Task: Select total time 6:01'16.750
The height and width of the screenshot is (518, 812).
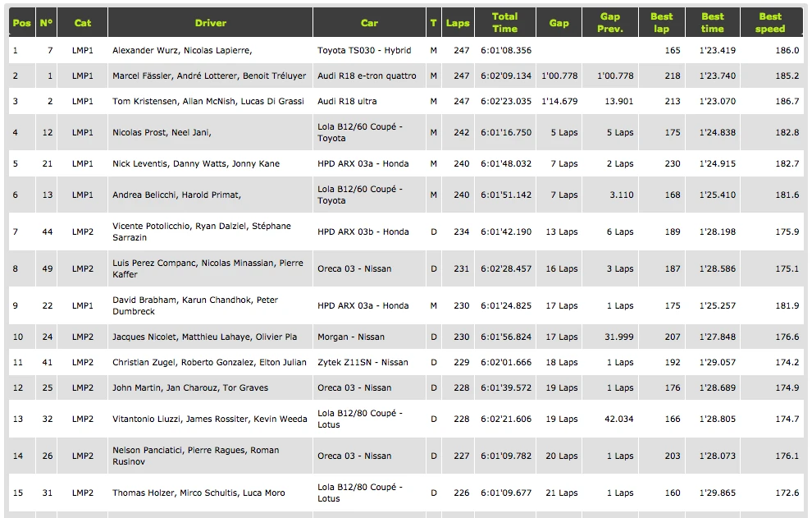Action: point(506,132)
